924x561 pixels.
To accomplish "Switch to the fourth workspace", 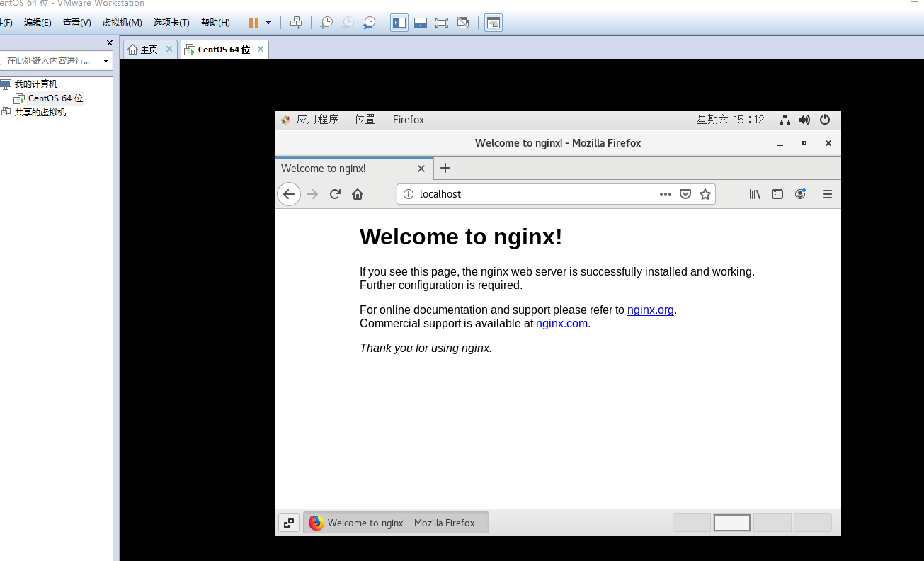I will click(x=813, y=523).
